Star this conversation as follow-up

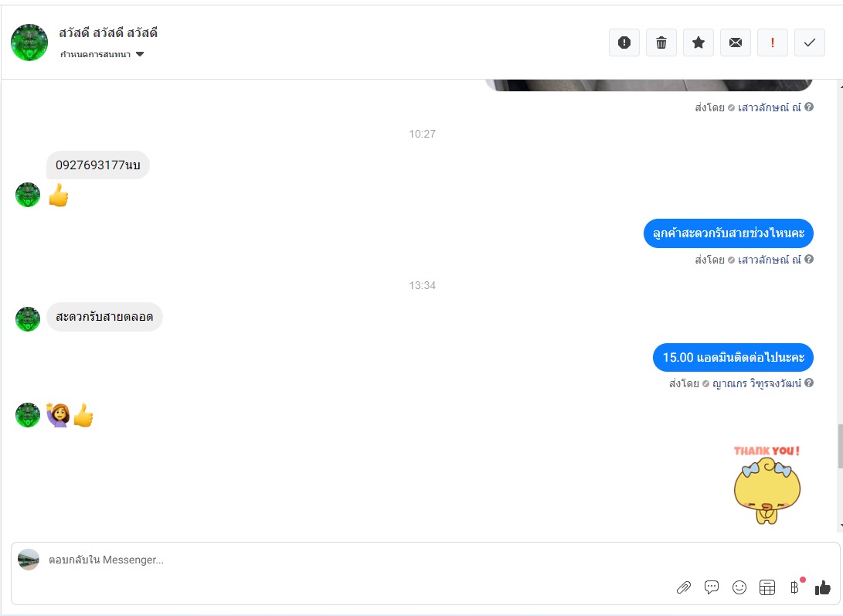pyautogui.click(x=699, y=43)
